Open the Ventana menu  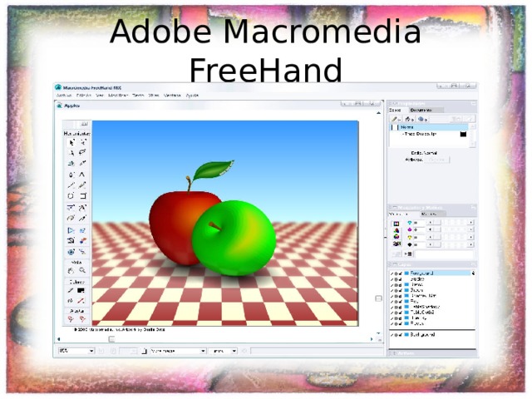172,96
